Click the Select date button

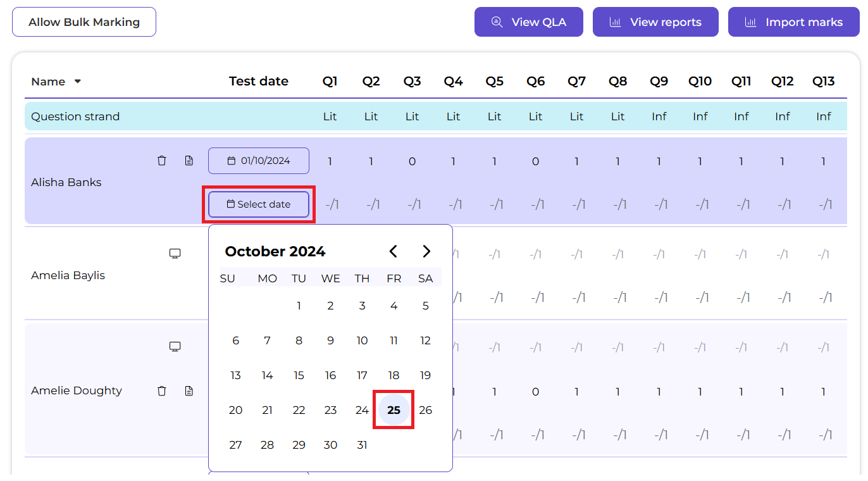pyautogui.click(x=258, y=204)
